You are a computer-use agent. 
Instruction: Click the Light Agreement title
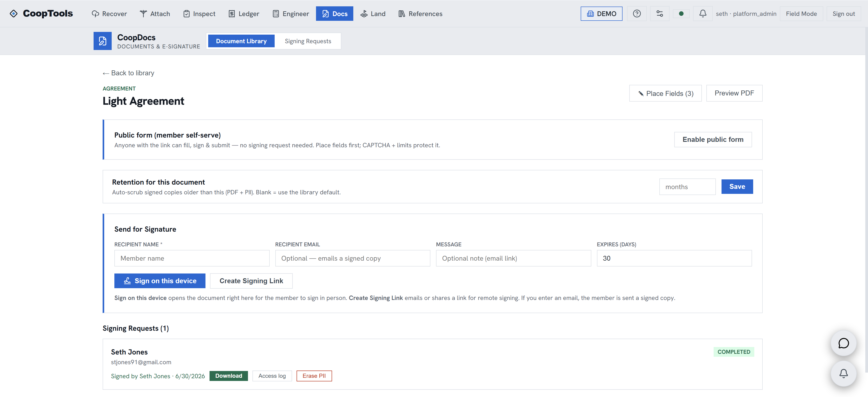[144, 101]
